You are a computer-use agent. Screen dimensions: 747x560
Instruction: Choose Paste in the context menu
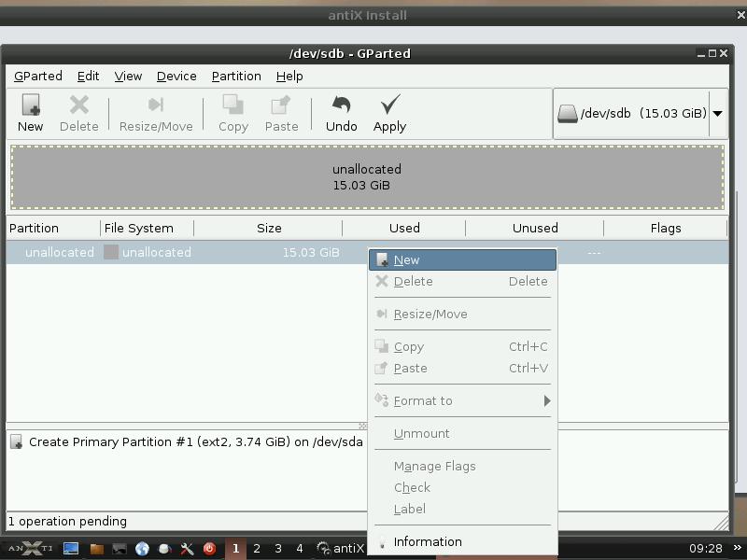pyautogui.click(x=462, y=368)
